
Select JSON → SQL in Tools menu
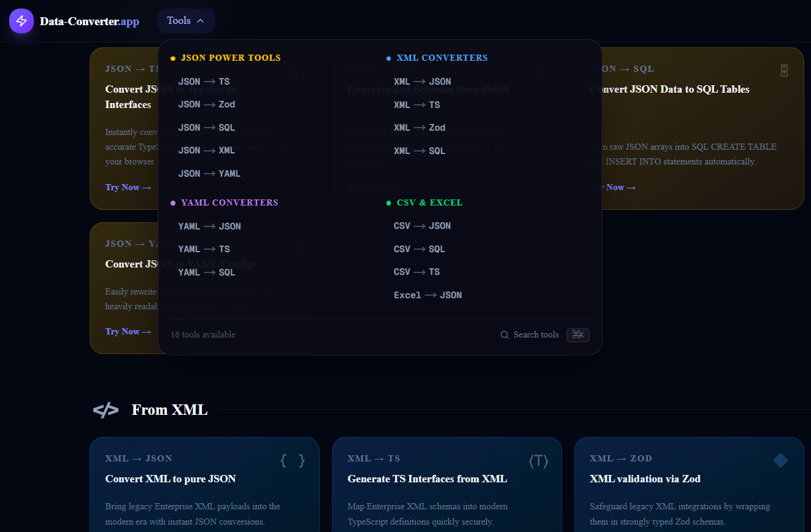207,128
